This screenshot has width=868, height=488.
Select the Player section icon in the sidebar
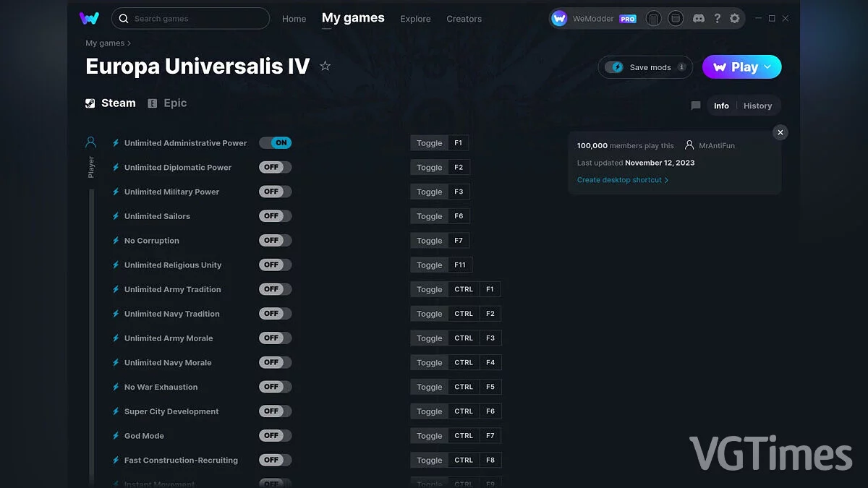[x=90, y=142]
